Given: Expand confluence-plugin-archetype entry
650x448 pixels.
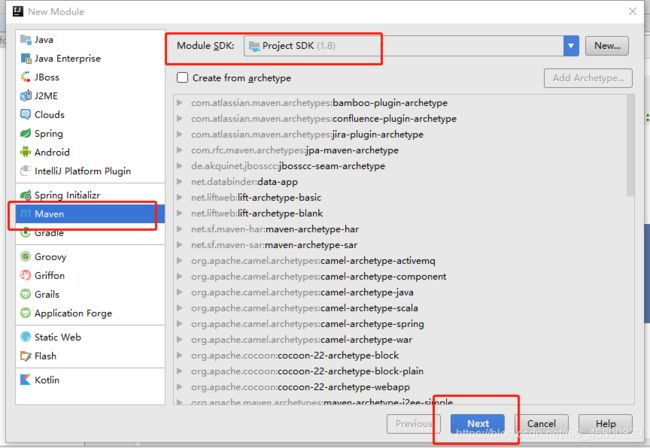Looking at the screenshot, I should tap(179, 118).
